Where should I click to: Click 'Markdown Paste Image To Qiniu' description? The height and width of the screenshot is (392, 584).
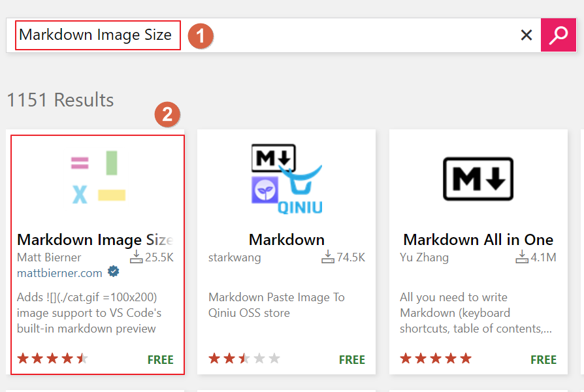click(x=276, y=305)
